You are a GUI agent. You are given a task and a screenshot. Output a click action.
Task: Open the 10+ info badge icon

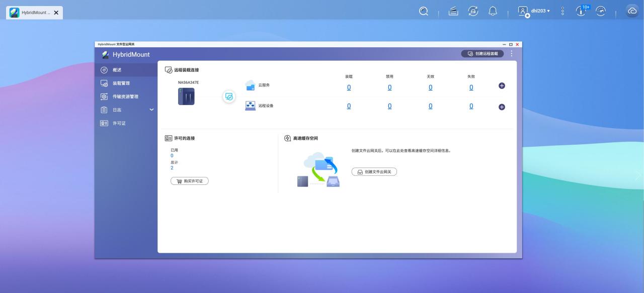point(582,11)
